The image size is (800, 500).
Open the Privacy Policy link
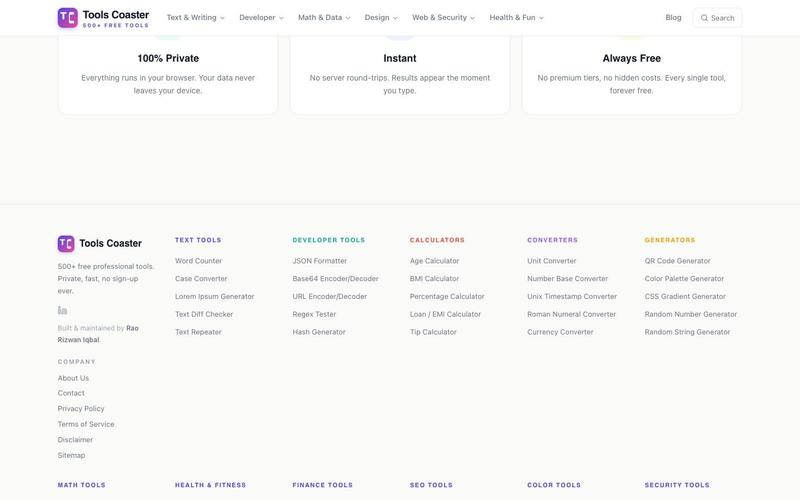(81, 409)
